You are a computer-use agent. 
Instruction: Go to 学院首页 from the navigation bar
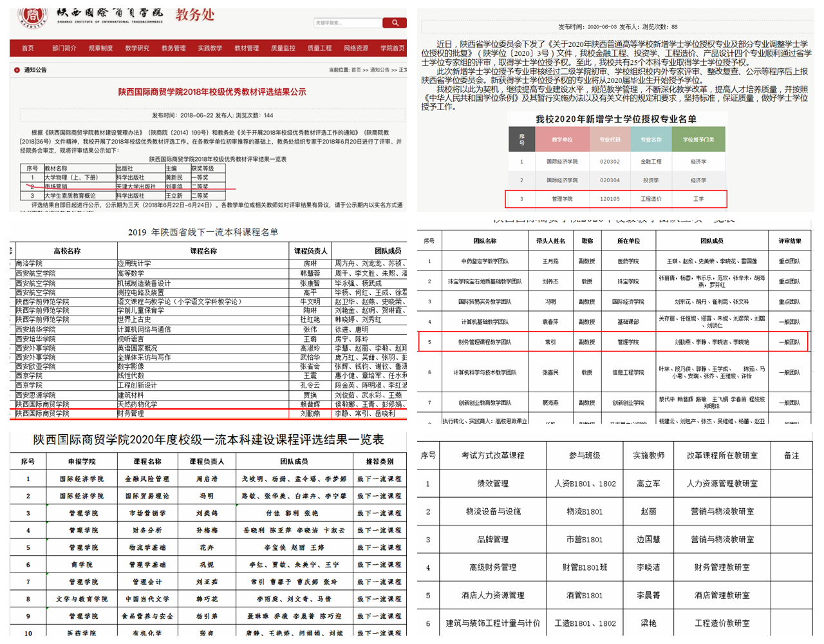tap(392, 48)
